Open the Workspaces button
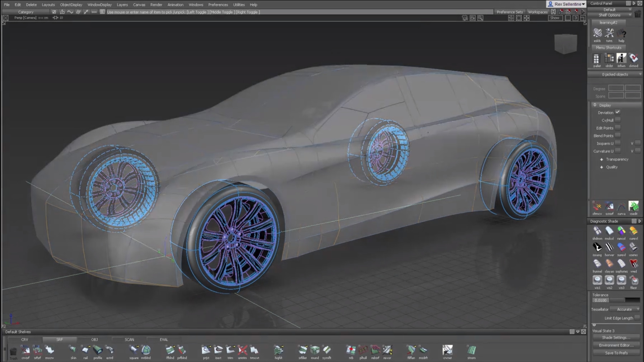Image resolution: width=644 pixels, height=362 pixels. point(538,12)
